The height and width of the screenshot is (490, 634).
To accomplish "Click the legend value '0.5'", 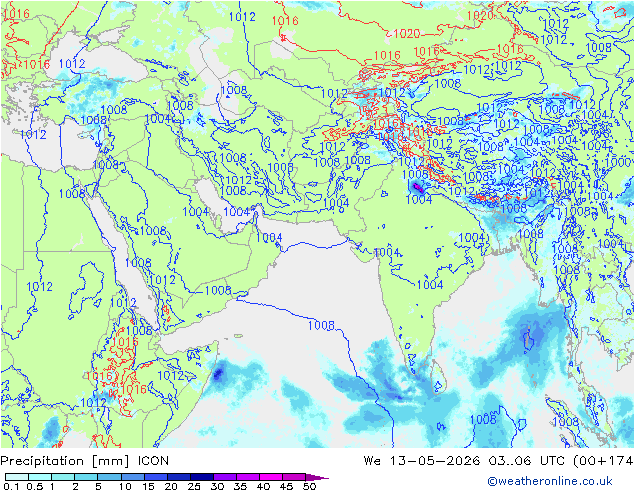I will coord(35,486).
